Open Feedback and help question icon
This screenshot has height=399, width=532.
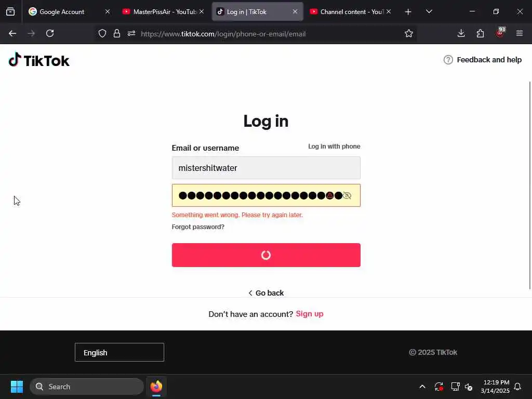pos(448,60)
